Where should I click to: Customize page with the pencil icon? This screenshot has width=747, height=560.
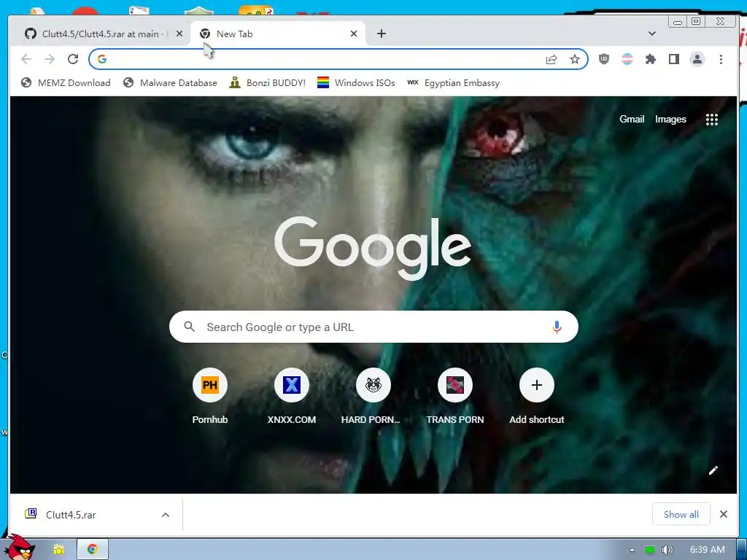click(x=713, y=470)
